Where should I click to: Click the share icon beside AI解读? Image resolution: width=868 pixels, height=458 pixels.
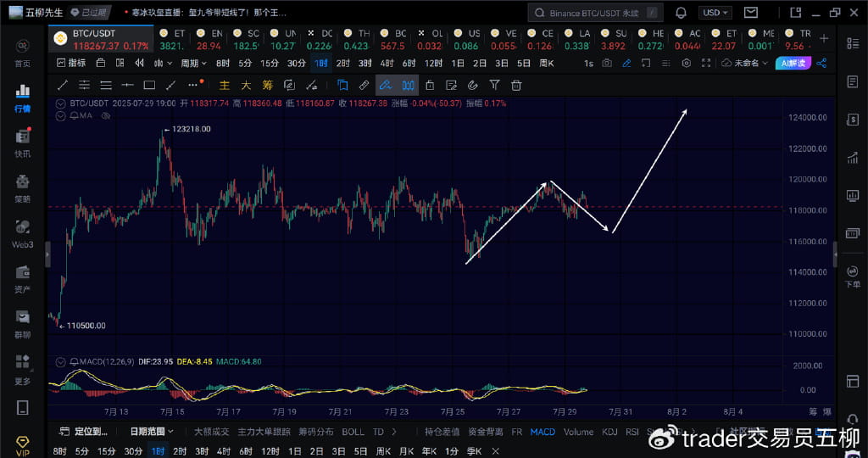coord(821,63)
